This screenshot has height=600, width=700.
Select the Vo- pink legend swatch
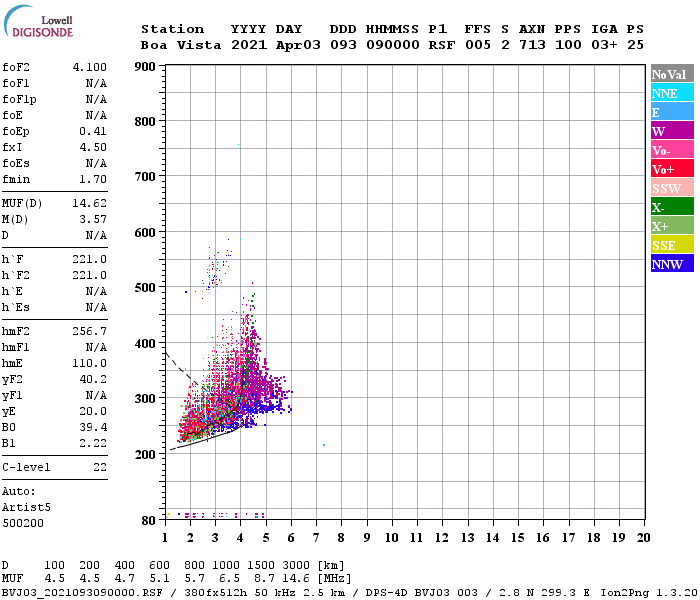(x=672, y=150)
